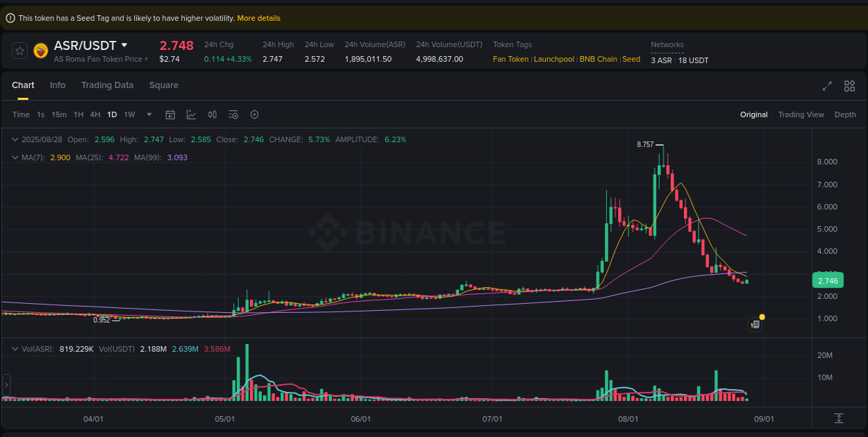
Task: Open the layout/widgets grid icon
Action: [849, 86]
